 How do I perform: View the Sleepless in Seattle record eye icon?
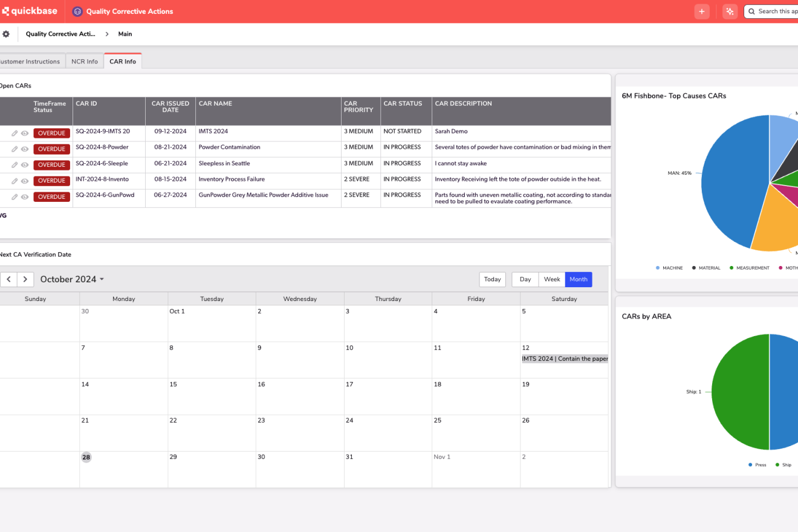(x=25, y=165)
